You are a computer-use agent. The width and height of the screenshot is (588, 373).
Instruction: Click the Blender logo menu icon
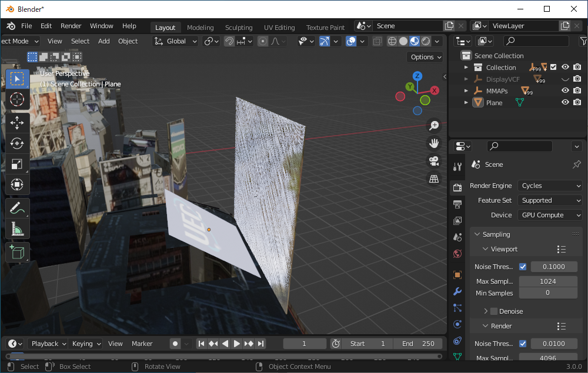click(x=11, y=26)
